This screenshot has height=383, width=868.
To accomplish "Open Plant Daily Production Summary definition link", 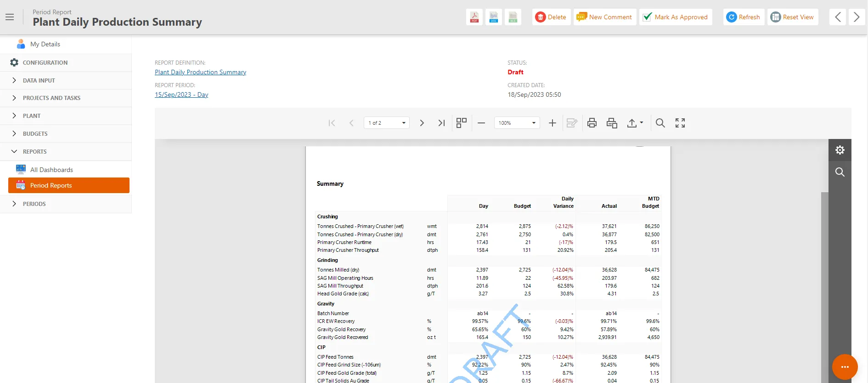I will tap(200, 72).
